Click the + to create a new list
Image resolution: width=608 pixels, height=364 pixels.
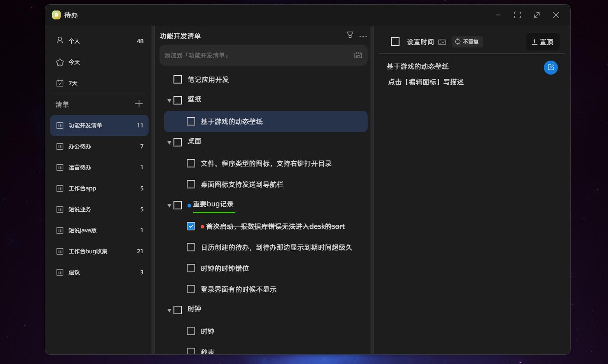(x=139, y=104)
